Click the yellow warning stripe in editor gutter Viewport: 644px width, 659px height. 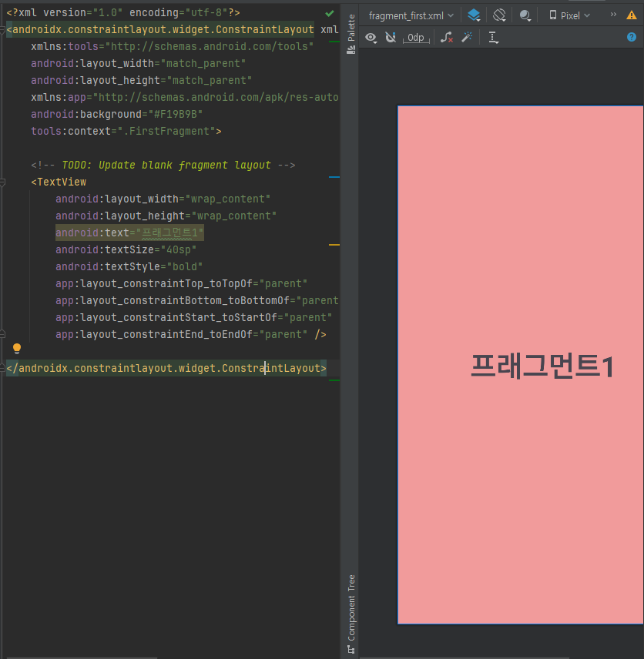pos(334,245)
